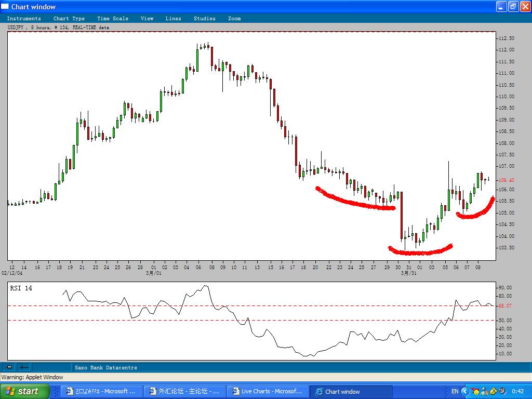The height and width of the screenshot is (399, 532).
Task: Switch to first Microsoft Internet Explorer taskbar item
Action: click(x=101, y=392)
